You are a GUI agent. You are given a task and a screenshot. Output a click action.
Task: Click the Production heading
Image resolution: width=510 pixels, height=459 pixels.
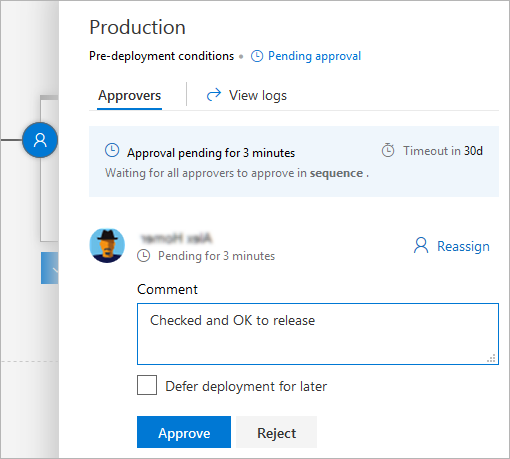(137, 27)
